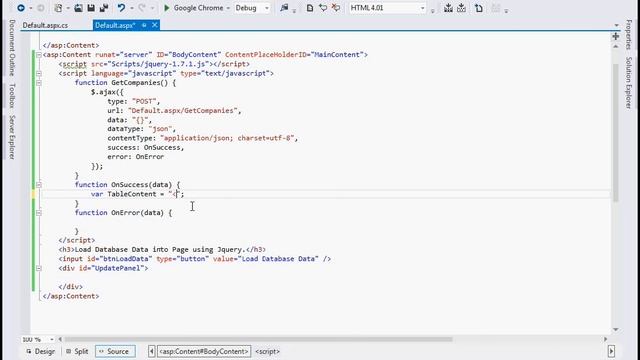
Task: Select the <script> breadcrumb tag
Action: coord(267,351)
